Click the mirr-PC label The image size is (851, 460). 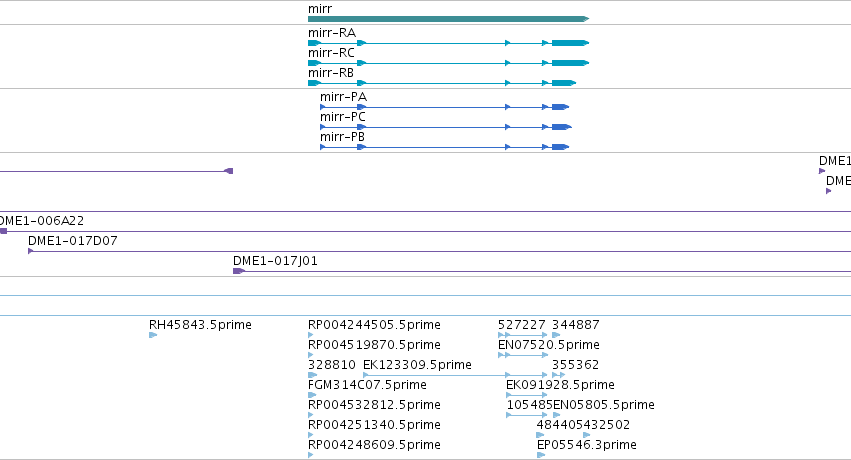(x=342, y=117)
